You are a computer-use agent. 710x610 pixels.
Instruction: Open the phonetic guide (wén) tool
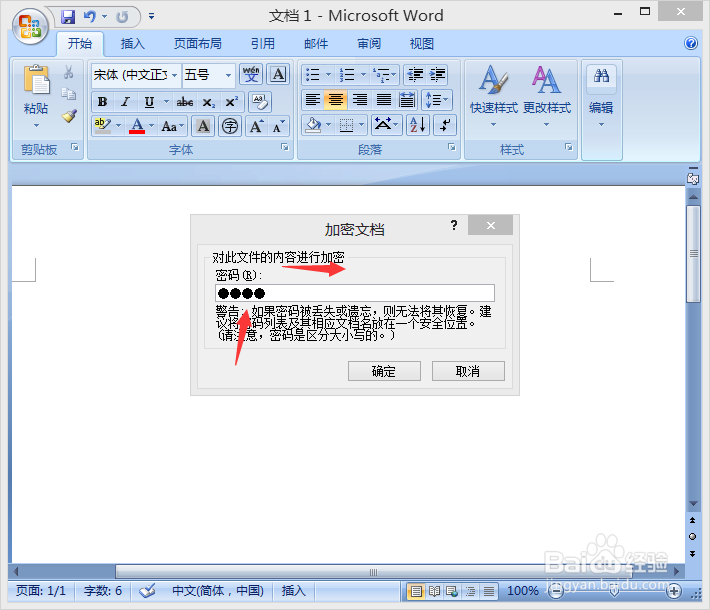(x=251, y=74)
